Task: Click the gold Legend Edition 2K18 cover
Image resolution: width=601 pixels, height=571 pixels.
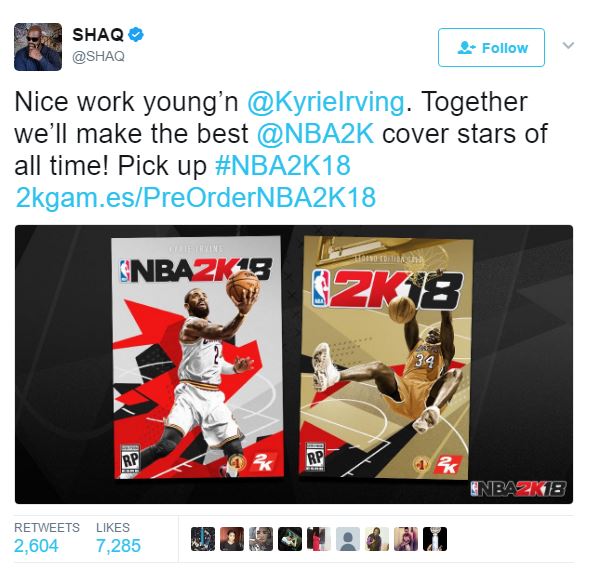Action: pyautogui.click(x=386, y=358)
